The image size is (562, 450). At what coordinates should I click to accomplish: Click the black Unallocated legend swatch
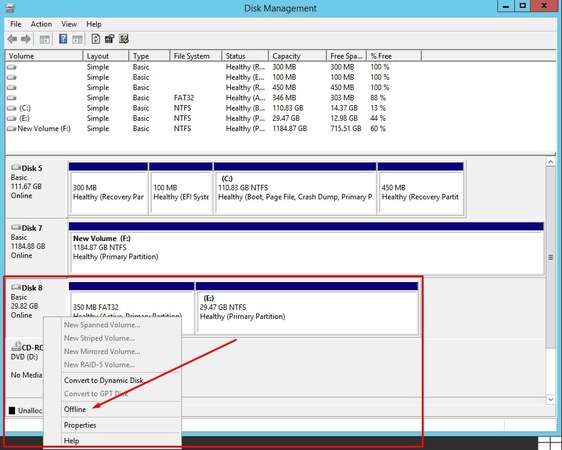(x=12, y=411)
